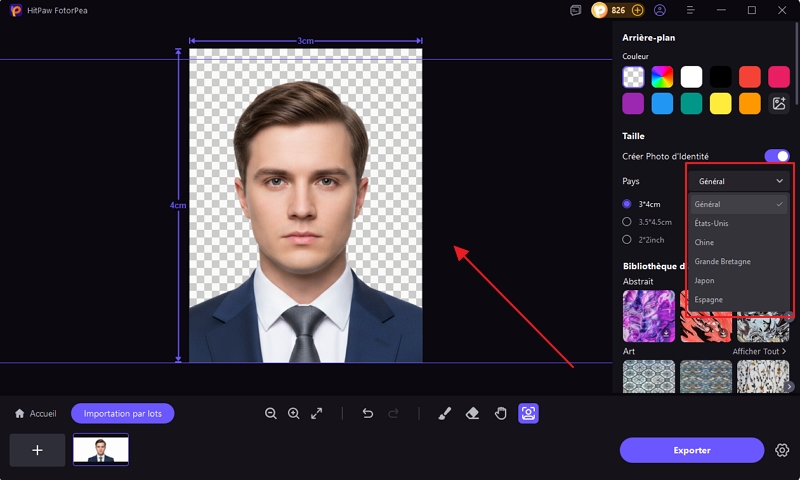The image size is (800, 480).
Task: Select the hand pan tool
Action: 501,413
